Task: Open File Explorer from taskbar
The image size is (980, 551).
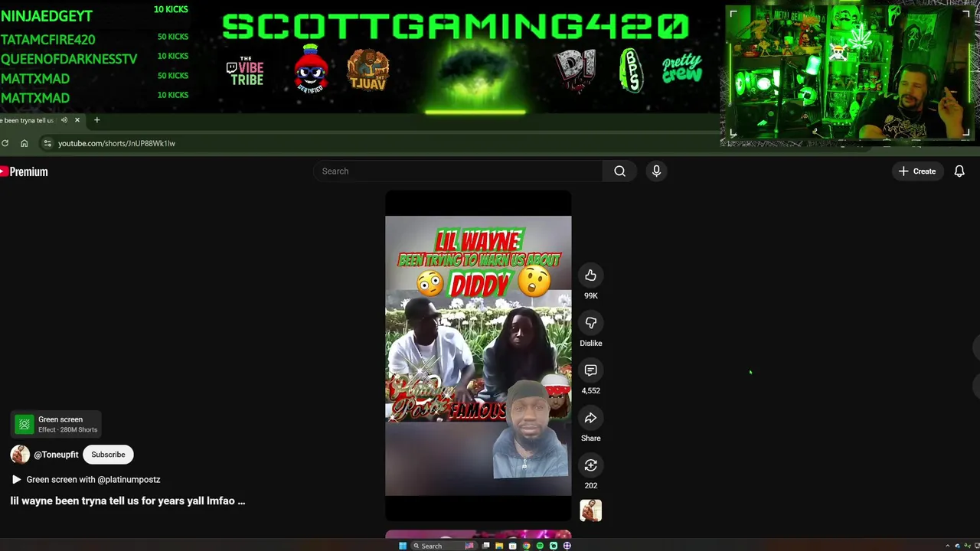Action: (x=499, y=546)
